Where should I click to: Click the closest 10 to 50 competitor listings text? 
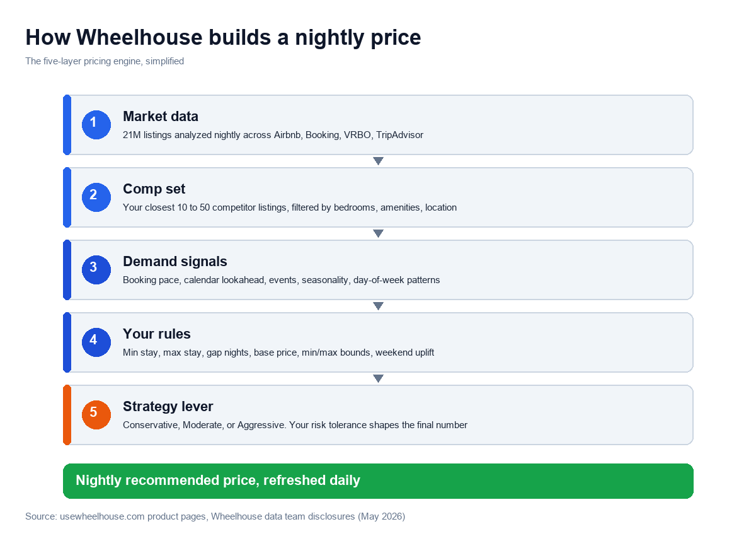point(290,207)
